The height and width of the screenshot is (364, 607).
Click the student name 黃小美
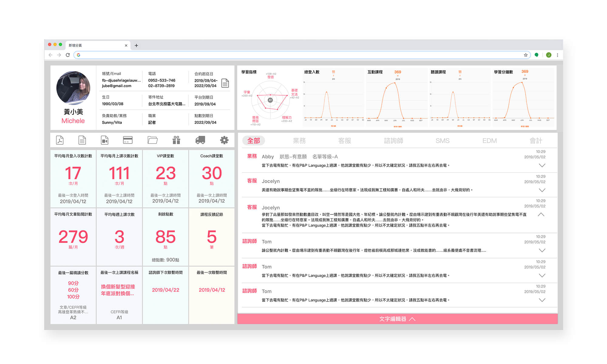coord(73,112)
